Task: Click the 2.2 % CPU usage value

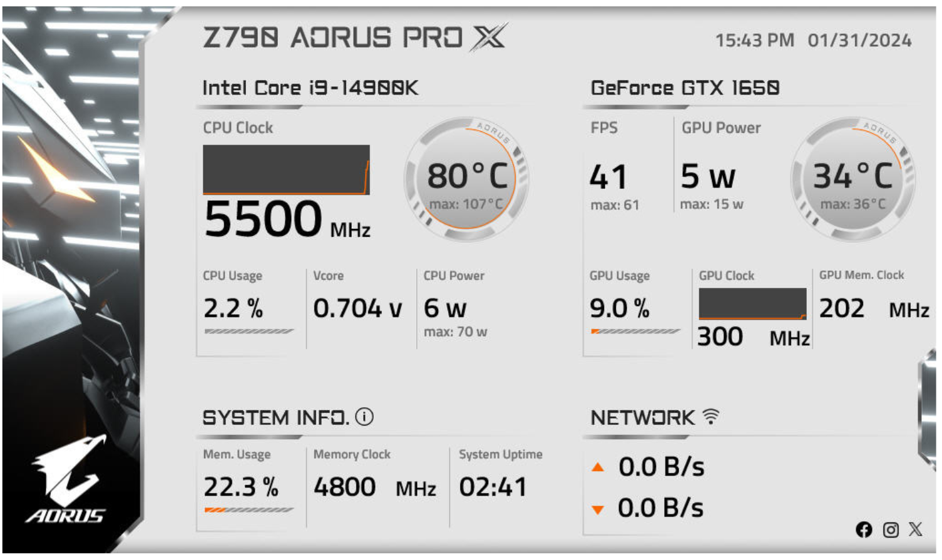Action: [233, 308]
